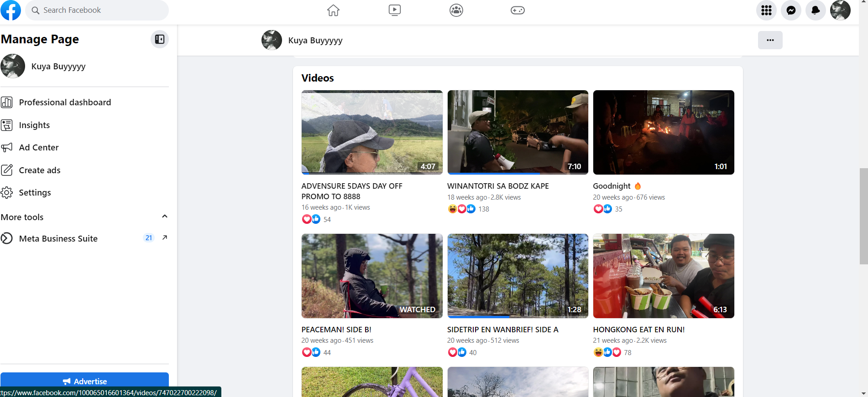Click the progress bar on ADVENSURE video thumbnail
The image size is (868, 397).
[x=372, y=173]
